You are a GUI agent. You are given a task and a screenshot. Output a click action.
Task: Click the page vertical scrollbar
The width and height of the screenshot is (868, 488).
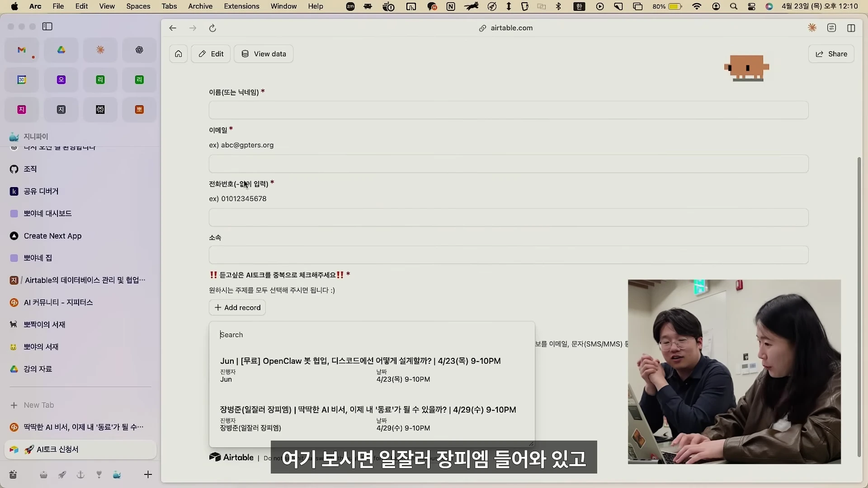coord(859,307)
